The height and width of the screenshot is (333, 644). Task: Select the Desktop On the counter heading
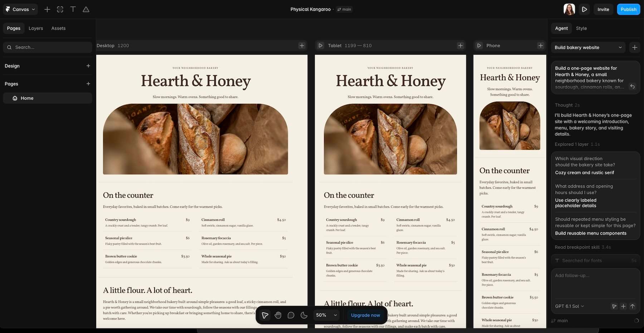(x=128, y=195)
